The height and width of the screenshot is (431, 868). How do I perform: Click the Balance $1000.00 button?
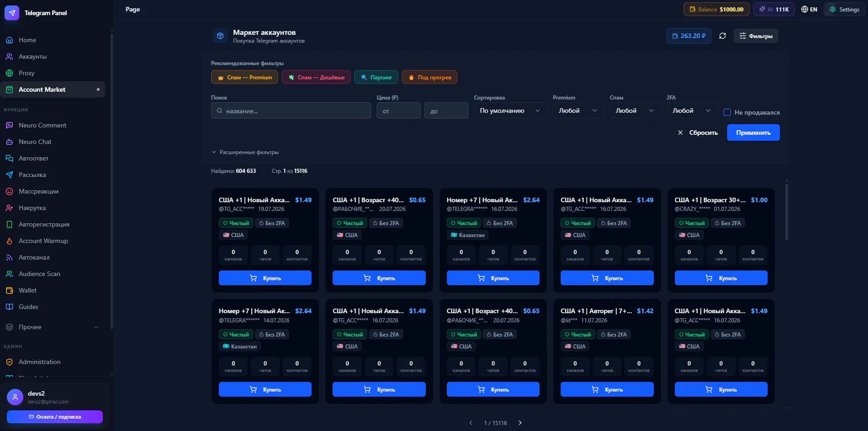click(x=717, y=9)
